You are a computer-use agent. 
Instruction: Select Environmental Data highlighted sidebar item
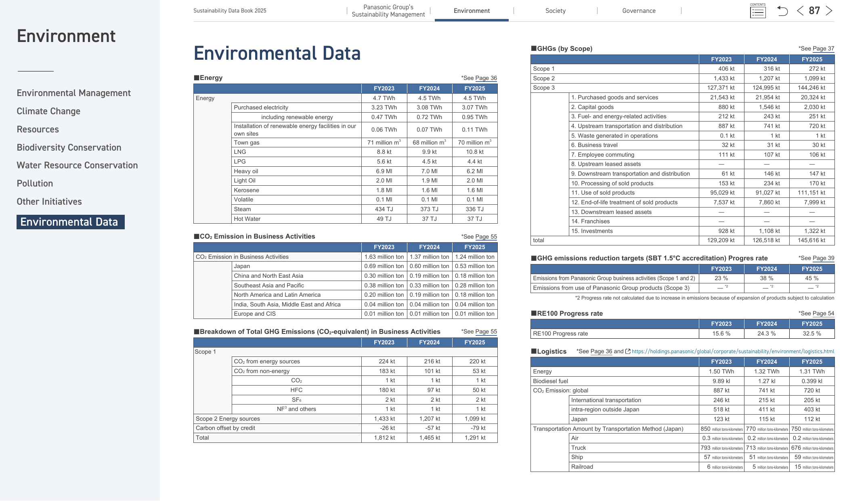tap(70, 222)
